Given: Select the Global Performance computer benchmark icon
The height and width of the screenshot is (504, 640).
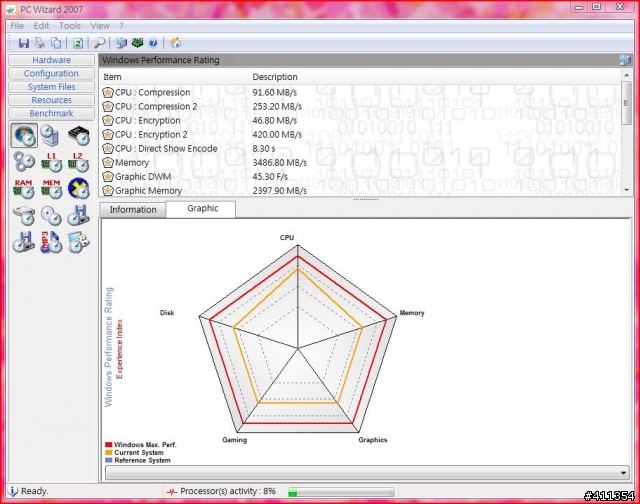Looking at the screenshot, I should [51, 135].
